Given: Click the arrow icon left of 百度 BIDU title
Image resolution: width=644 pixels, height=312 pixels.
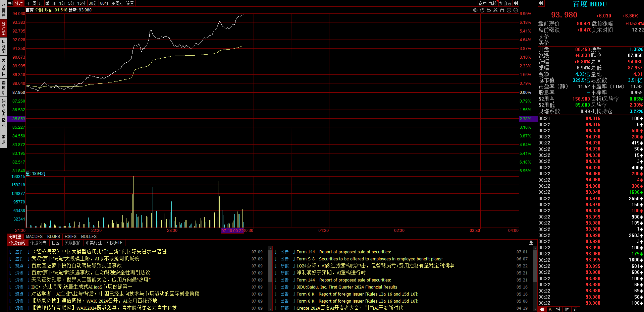Looking at the screenshot, I should pos(541,3).
